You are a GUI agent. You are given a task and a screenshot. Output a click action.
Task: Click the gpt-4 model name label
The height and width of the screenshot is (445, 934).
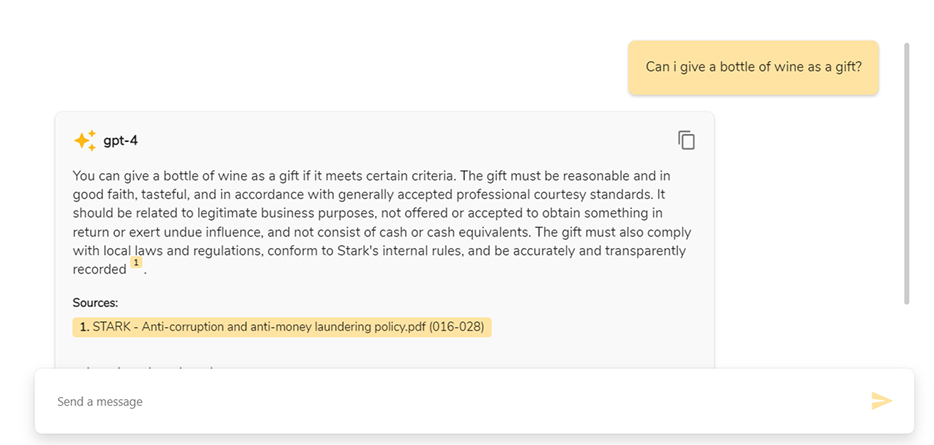pos(120,141)
